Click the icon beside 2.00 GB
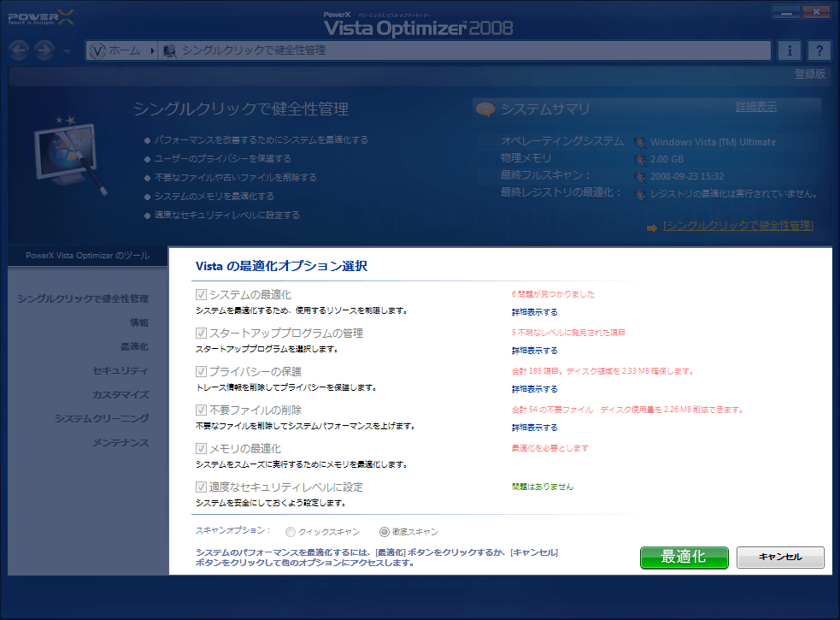Viewport: 840px width, 620px height. [x=640, y=159]
